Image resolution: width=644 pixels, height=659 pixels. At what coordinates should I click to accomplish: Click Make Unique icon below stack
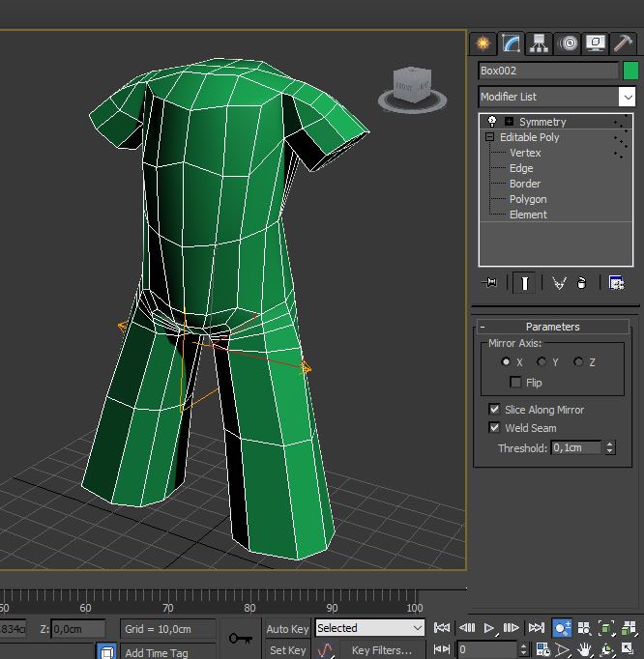[559, 283]
